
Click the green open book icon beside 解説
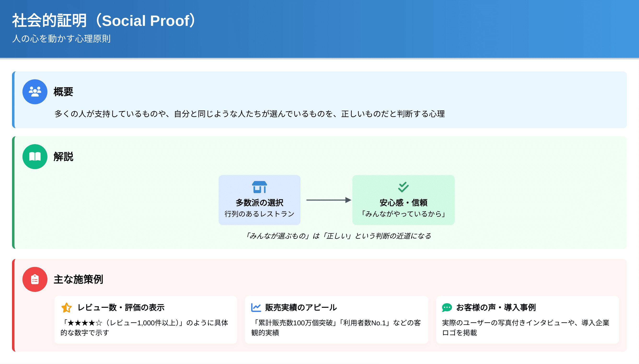coord(35,157)
